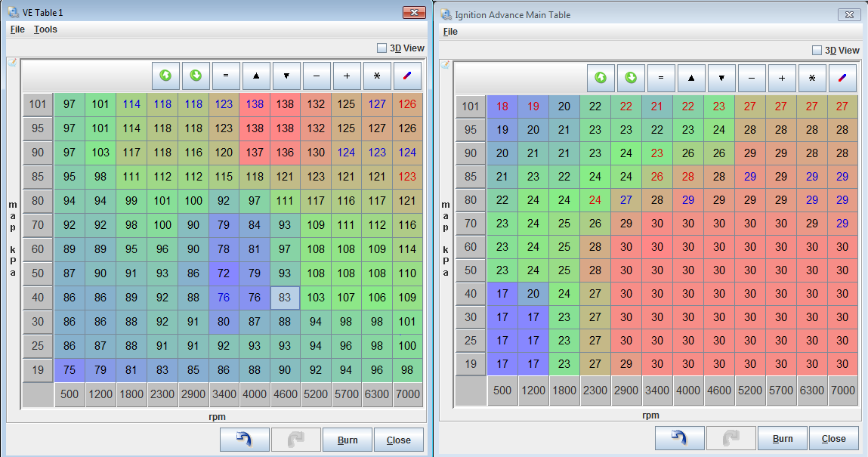Click the minus button in VE Table 1 toolbar
The height and width of the screenshot is (457, 868).
point(317,76)
